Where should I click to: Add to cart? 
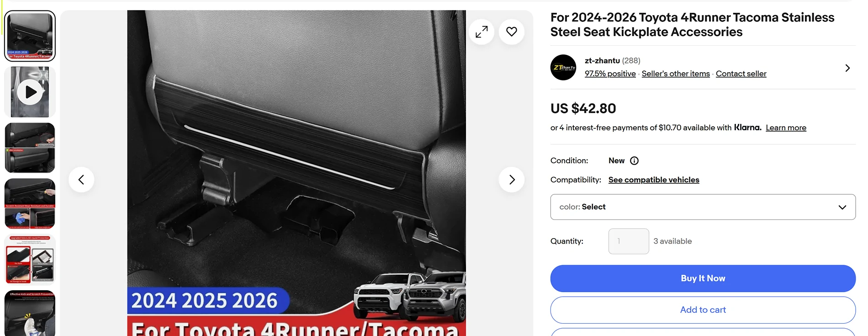point(703,310)
